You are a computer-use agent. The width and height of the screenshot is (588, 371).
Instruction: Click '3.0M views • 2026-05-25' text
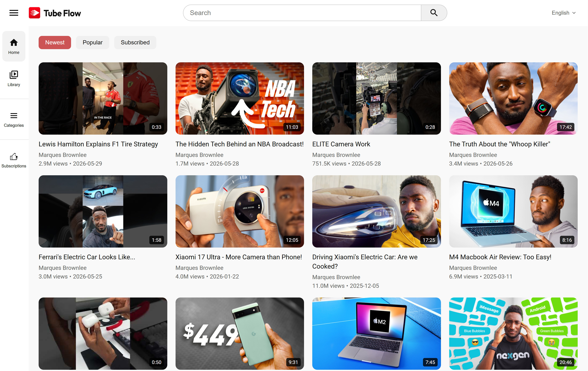pos(70,276)
